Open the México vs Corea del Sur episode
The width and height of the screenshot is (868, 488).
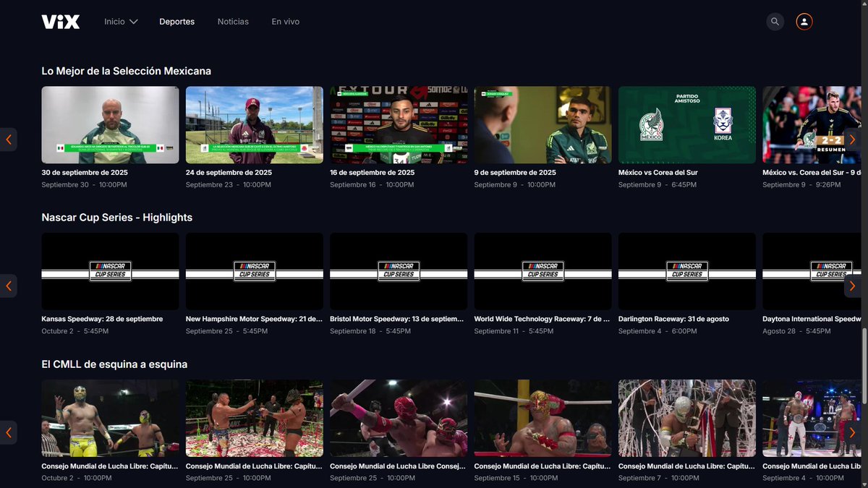click(x=686, y=124)
